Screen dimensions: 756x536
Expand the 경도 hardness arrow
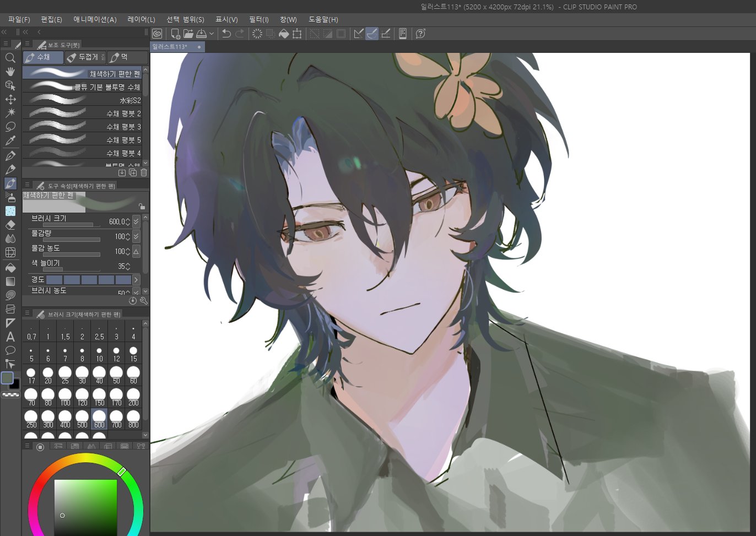(x=136, y=280)
